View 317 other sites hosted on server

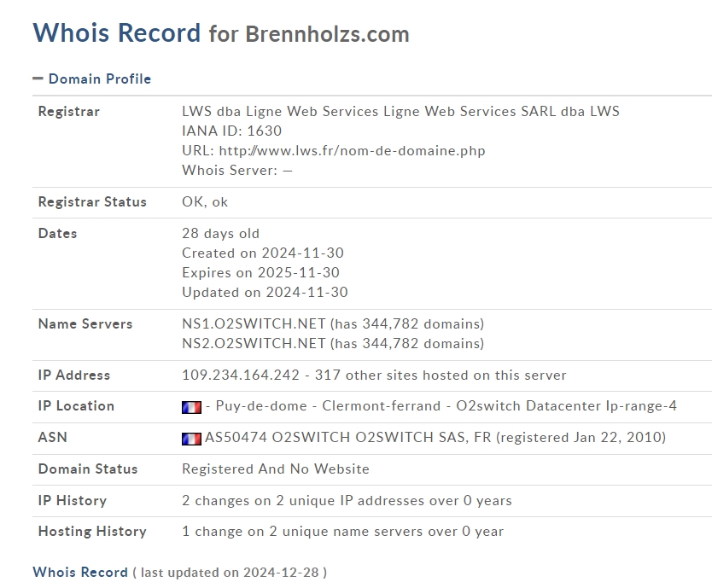coord(441,375)
